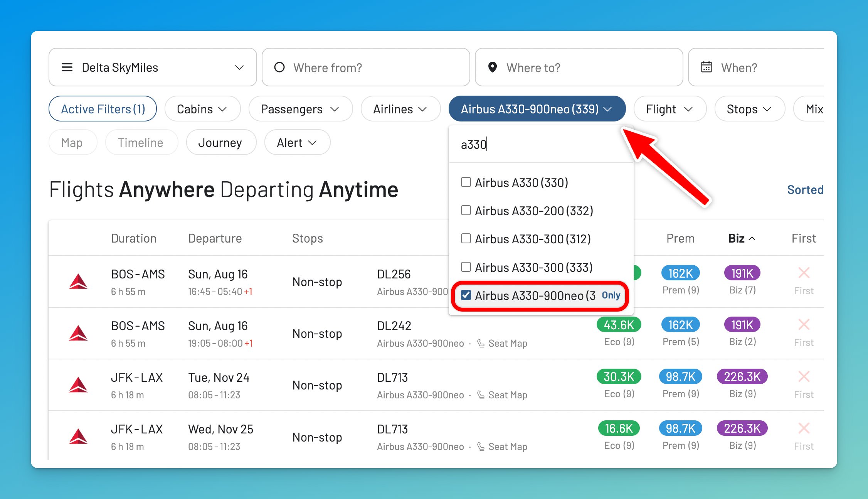The width and height of the screenshot is (868, 499).
Task: Click the Sorted link above the results
Action: [x=805, y=189]
